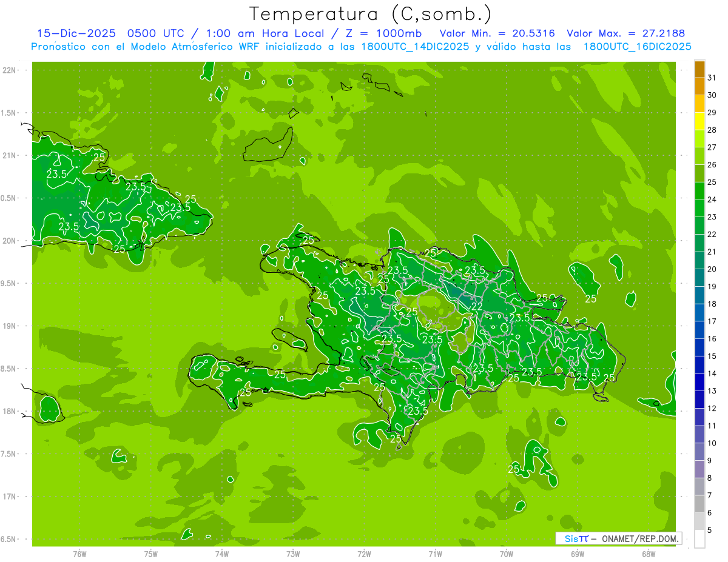Click the '71W' longitude axis label
Image resolution: width=728 pixels, height=562 pixels.
[435, 554]
